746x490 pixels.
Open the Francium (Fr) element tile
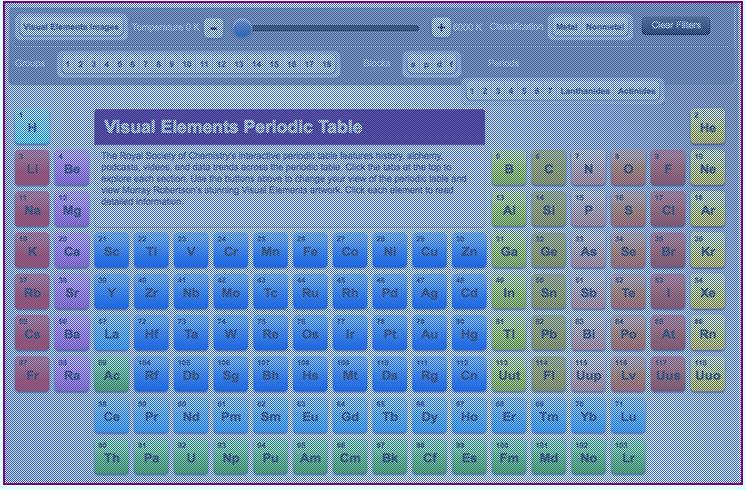32,375
